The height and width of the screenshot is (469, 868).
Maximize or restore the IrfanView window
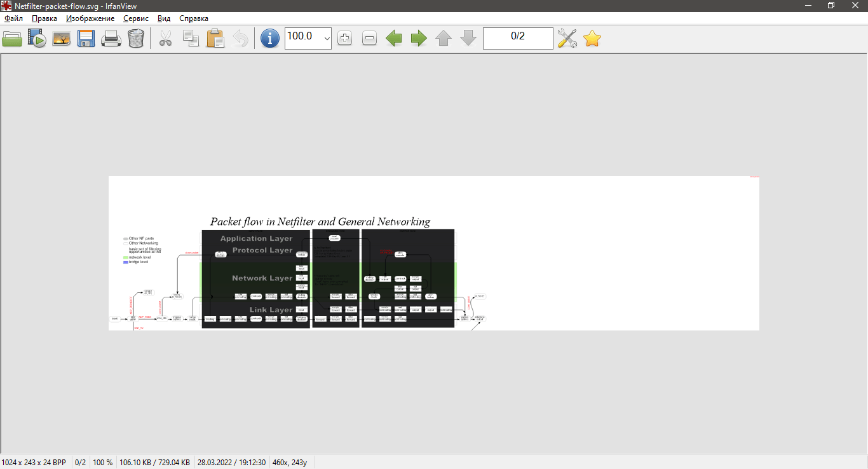831,6
